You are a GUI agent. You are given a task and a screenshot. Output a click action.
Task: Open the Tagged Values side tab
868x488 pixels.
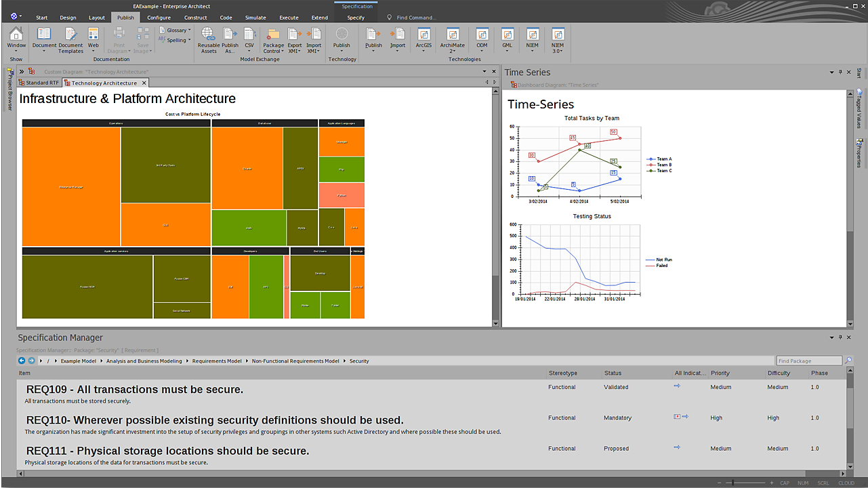click(859, 108)
